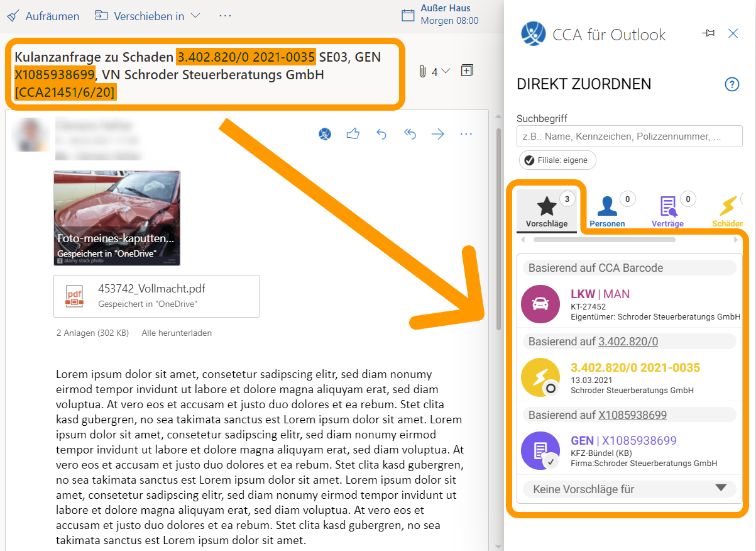Screen dimensions: 756x551
Task: Switch to the Personen tab
Action: point(607,212)
